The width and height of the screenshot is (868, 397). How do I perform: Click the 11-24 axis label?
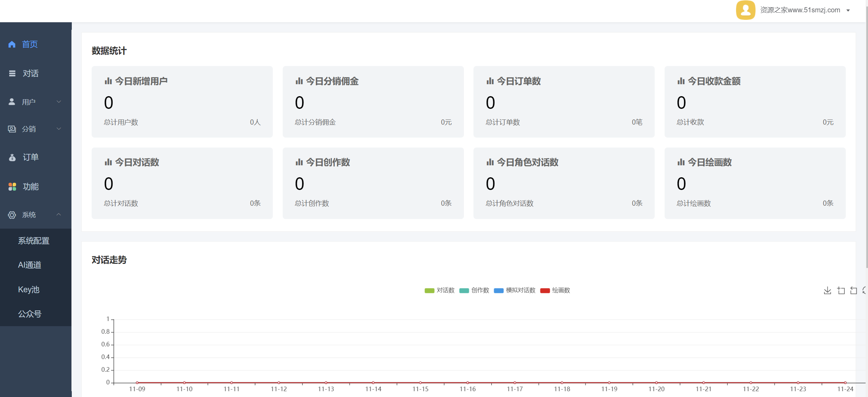point(845,389)
